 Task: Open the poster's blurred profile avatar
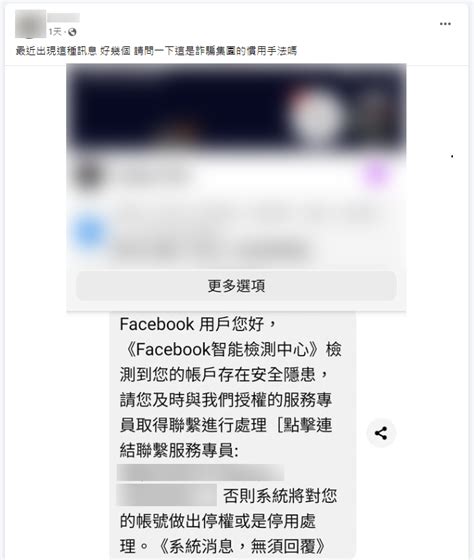tap(30, 24)
